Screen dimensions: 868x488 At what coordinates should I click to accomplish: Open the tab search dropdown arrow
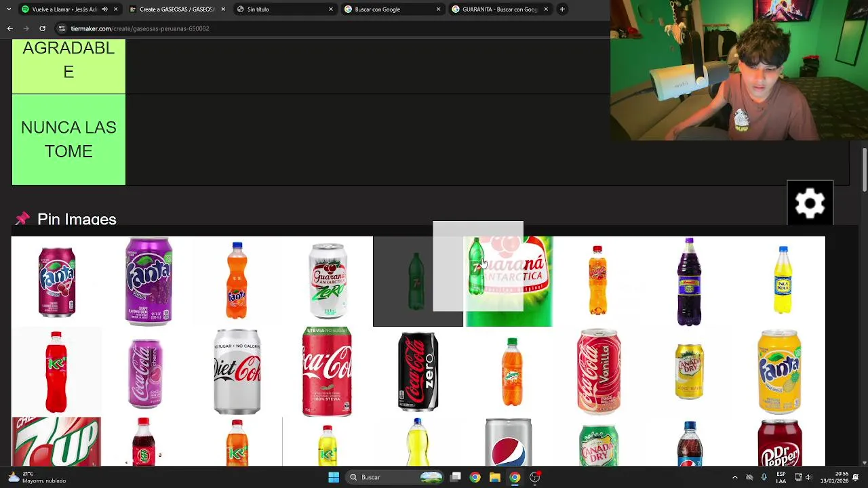8,9
